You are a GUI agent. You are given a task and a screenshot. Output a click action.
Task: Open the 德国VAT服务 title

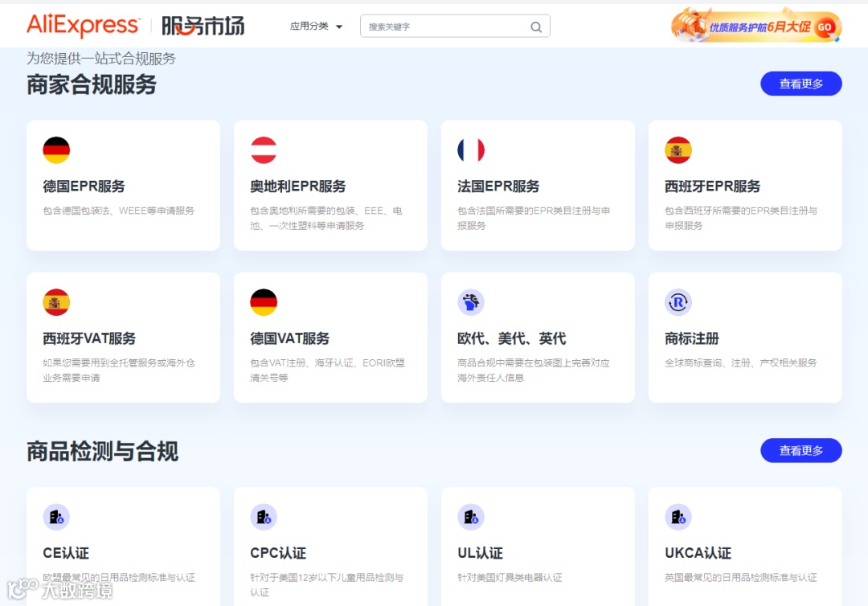point(289,338)
